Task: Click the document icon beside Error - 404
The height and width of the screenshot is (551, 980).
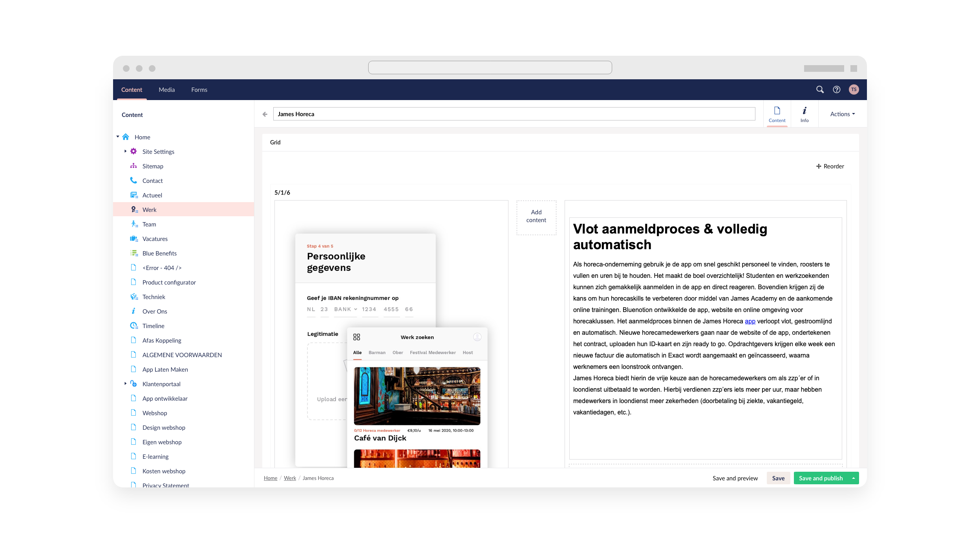Action: 133,268
